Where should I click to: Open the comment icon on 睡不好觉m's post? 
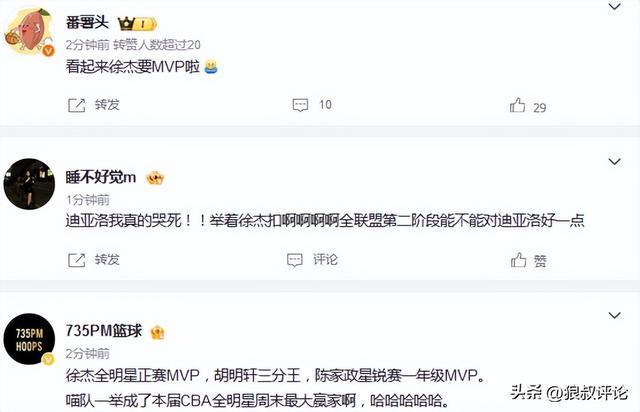(x=295, y=260)
